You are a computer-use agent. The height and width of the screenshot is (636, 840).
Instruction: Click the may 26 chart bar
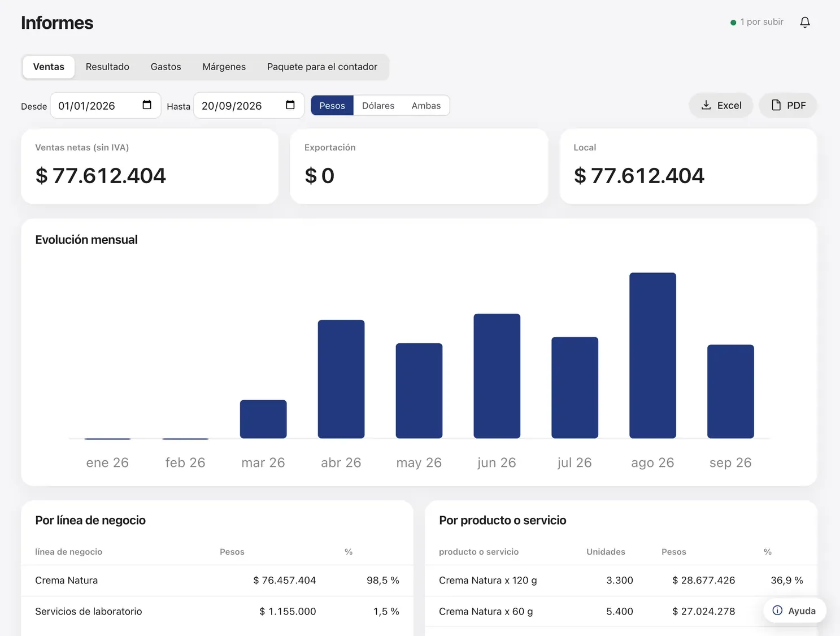[419, 391]
